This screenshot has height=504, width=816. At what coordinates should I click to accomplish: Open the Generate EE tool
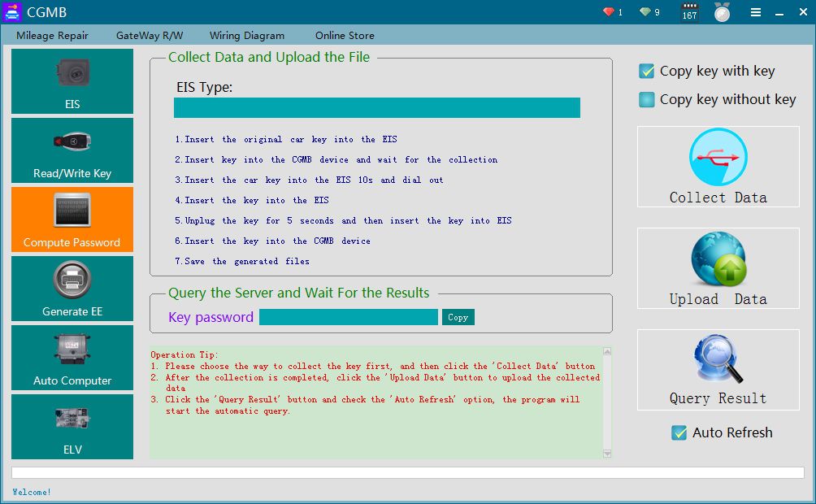pos(72,289)
